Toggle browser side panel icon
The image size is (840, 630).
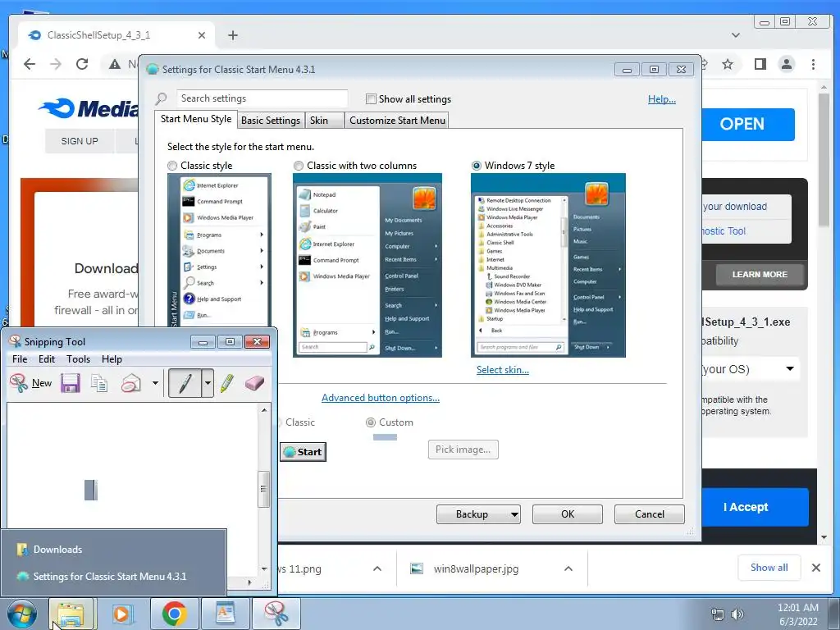coord(760,64)
